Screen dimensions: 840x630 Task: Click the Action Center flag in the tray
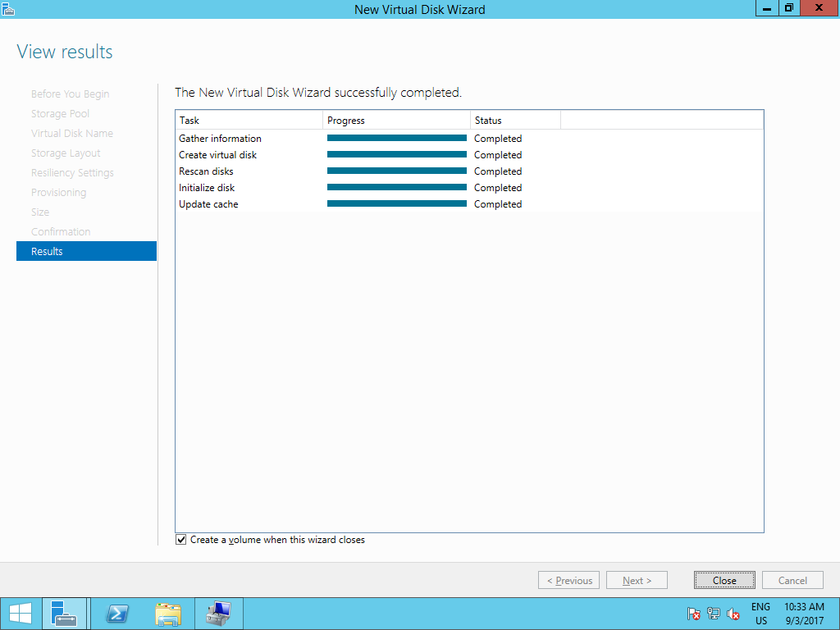coord(693,614)
